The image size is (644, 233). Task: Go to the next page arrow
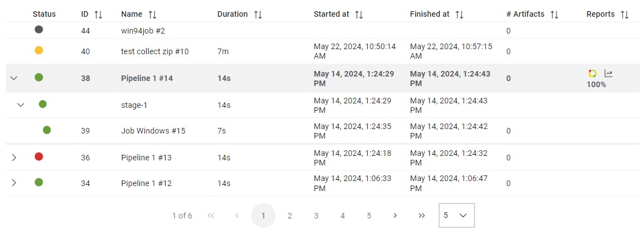395,215
